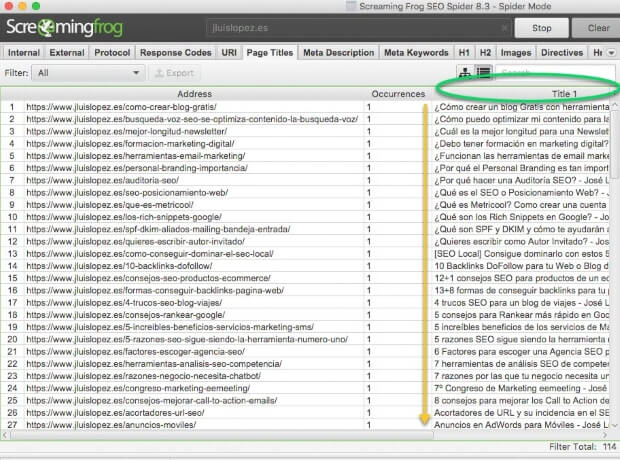Select the factores-escoger-agencia-seo URL
The width and height of the screenshot is (620, 460).
click(136, 352)
